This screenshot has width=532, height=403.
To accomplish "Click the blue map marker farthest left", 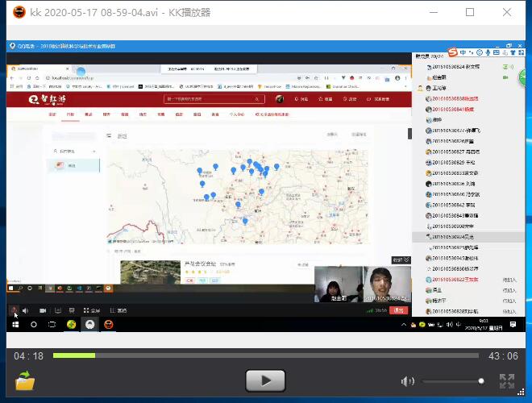I will point(201,170).
